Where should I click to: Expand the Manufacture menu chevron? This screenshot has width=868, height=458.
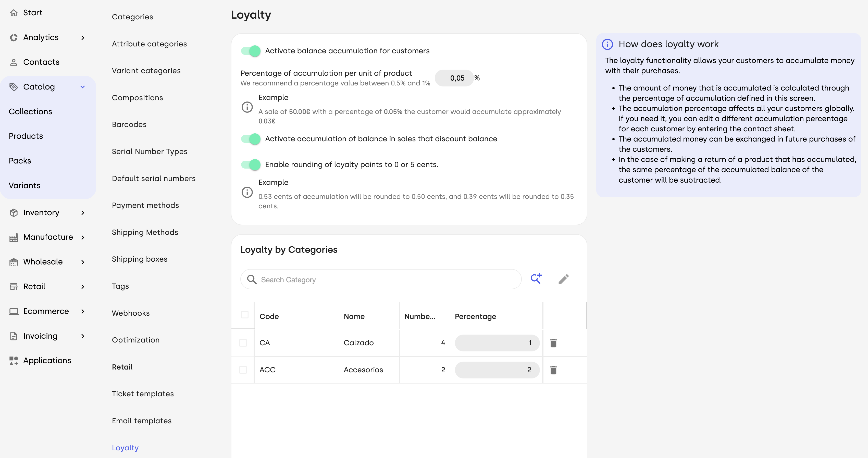[x=83, y=237]
